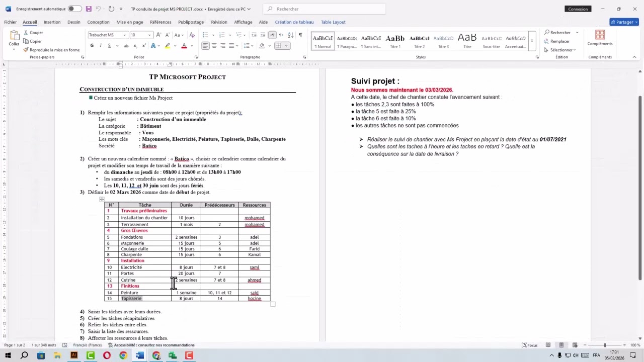Click the Coller paste icon

coord(14,36)
